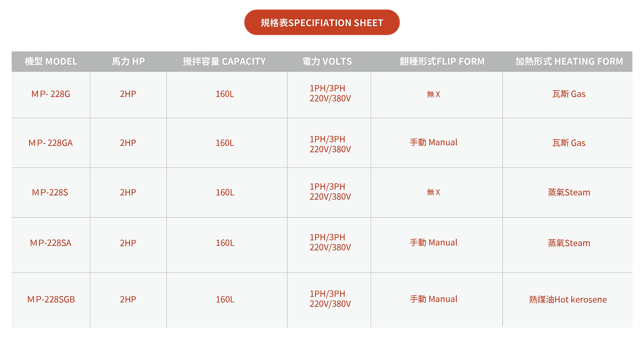Click Gas heating cell in MP-228G row
The image size is (644, 338).
coord(568,94)
